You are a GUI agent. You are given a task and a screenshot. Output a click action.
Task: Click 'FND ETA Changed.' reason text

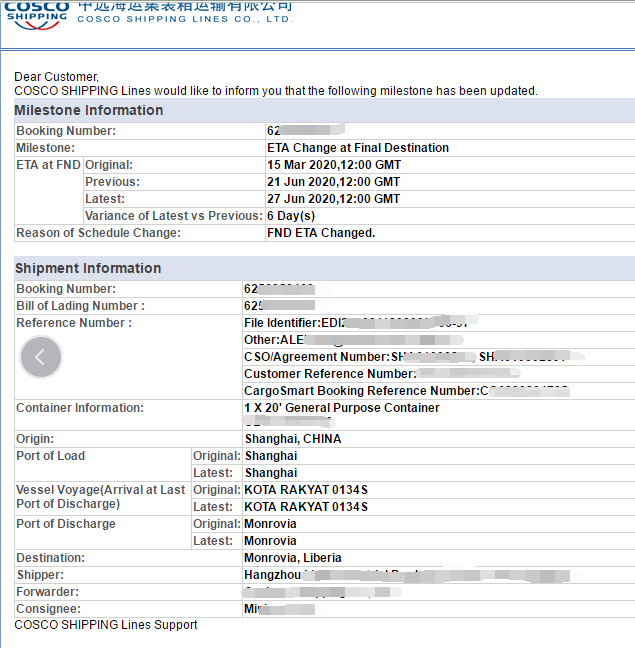point(321,233)
